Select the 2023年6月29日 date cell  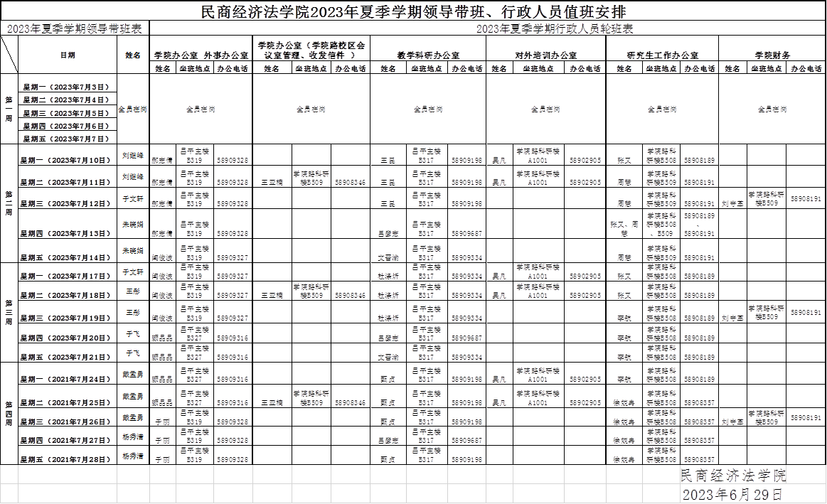point(733,494)
